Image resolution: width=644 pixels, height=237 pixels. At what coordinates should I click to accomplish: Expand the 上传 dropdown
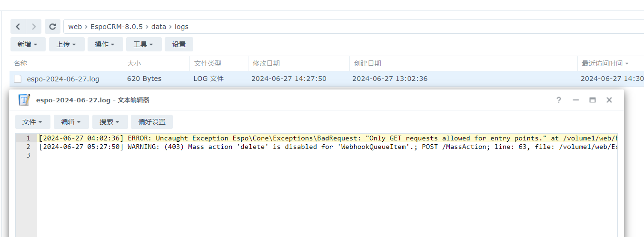coord(67,44)
